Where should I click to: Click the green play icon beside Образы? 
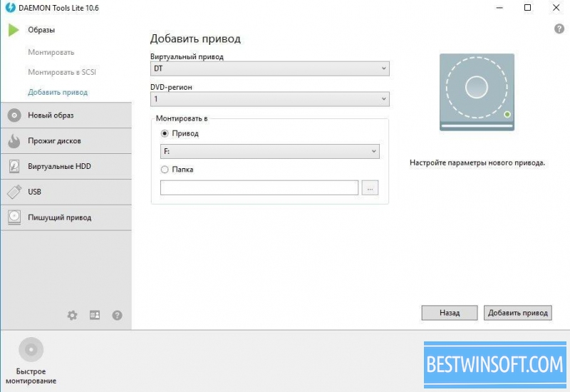[14, 30]
